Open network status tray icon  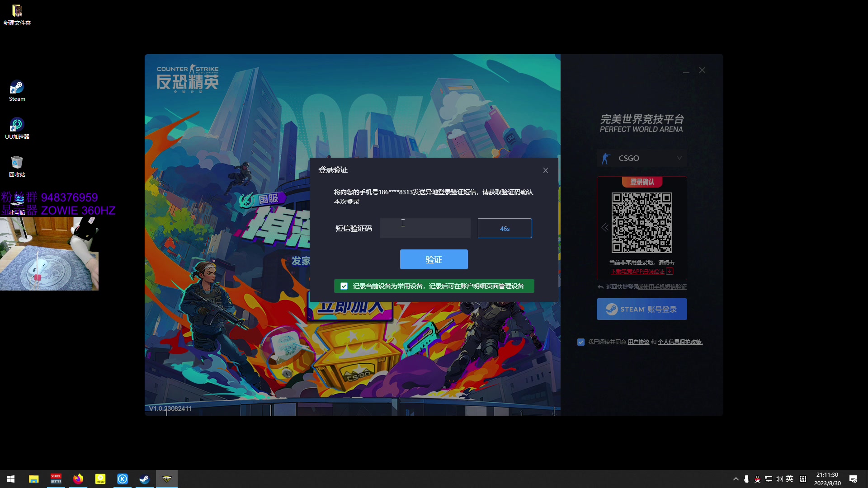769,479
